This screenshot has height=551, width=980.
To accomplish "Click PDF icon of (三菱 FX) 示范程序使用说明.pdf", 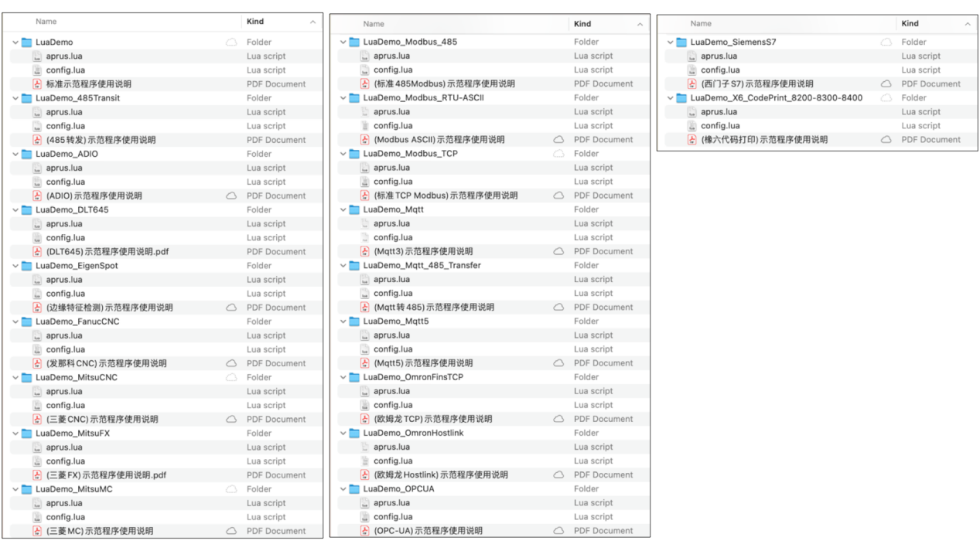I will tap(37, 475).
